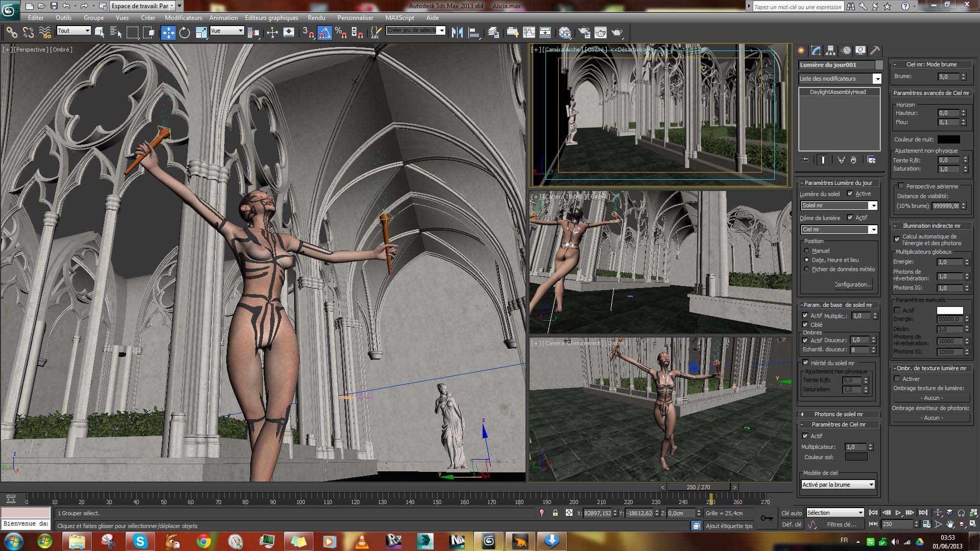Viewport: 980px width, 551px height.
Task: Open the Activé par la brume dropdown
Action: [838, 485]
